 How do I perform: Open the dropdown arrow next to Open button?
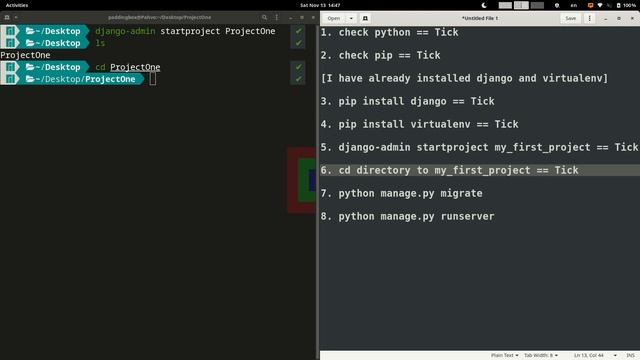pyautogui.click(x=351, y=18)
